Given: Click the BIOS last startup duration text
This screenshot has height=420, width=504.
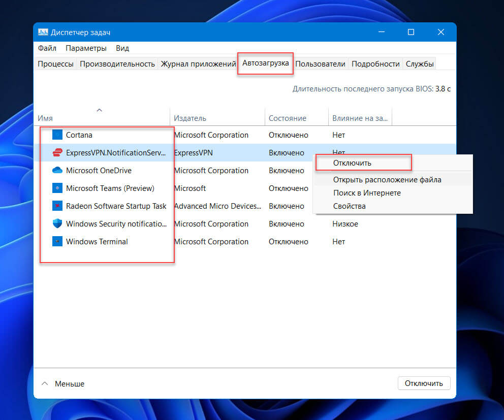Looking at the screenshot, I should (371, 89).
